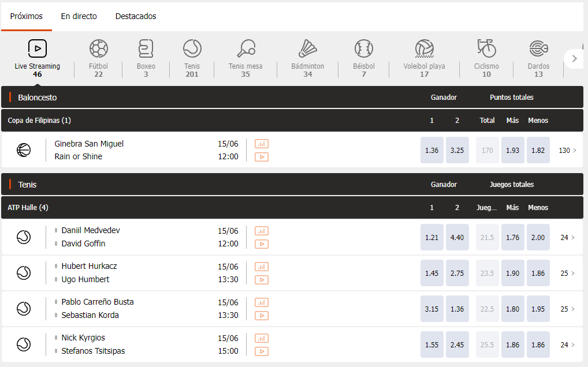Expand 25 more markets for Hurkacz match
Screen dimensions: 588x367
[567, 274]
